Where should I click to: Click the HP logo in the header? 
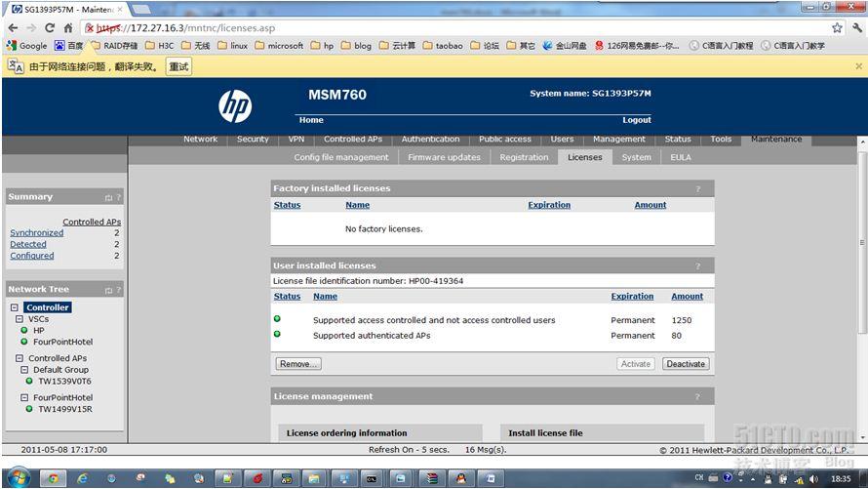coord(235,106)
